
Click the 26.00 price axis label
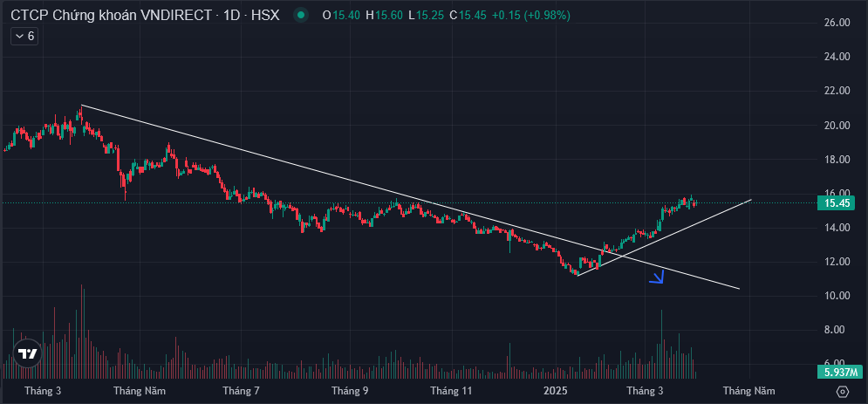(x=837, y=23)
